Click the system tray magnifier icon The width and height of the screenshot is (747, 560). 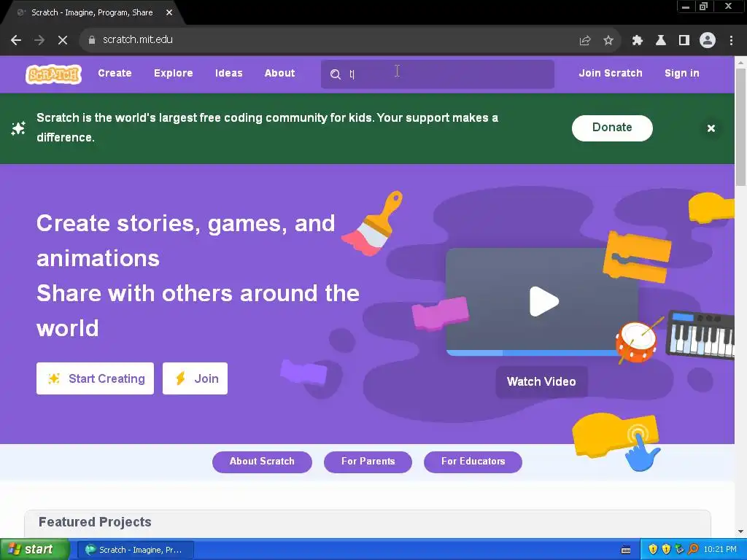(693, 549)
